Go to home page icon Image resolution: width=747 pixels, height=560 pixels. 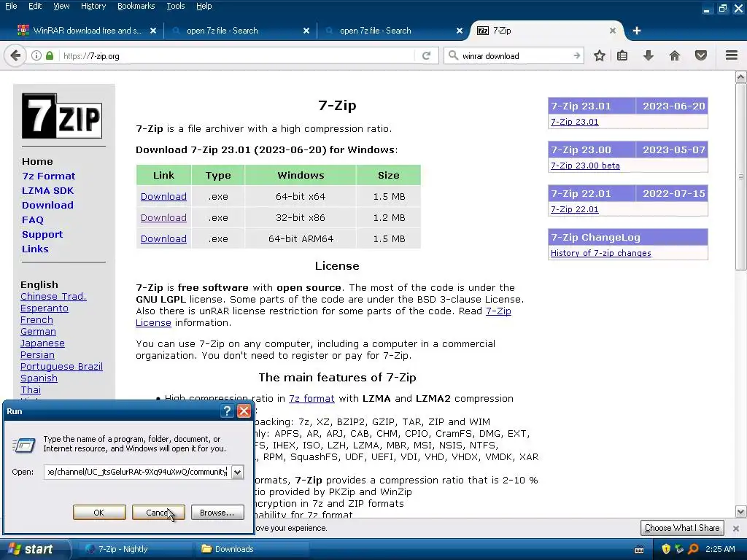coord(675,55)
